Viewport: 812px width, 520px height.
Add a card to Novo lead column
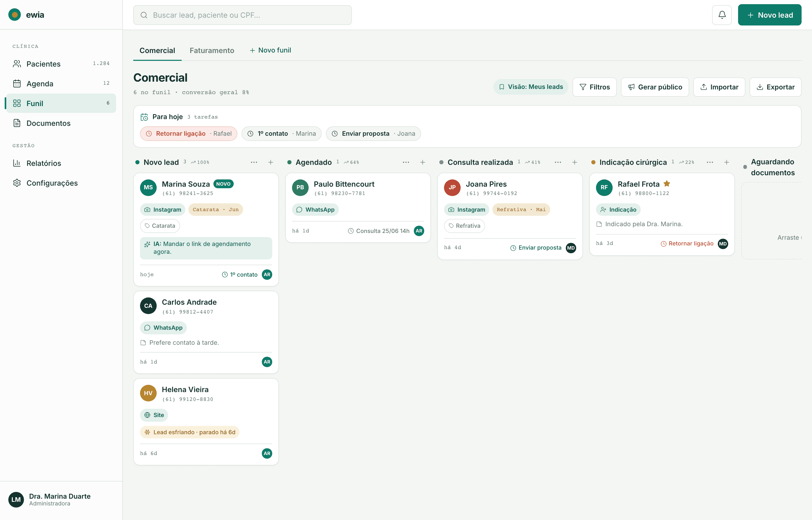[271, 162]
